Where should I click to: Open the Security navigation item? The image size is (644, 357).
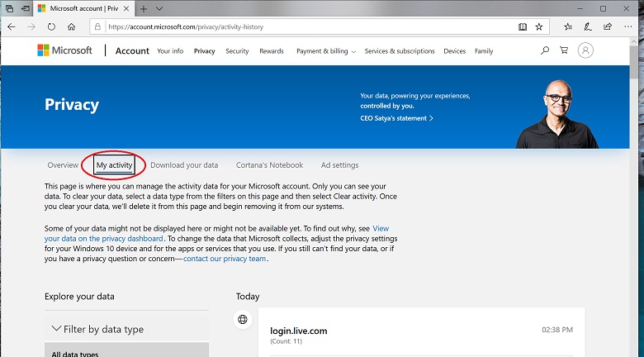(237, 51)
